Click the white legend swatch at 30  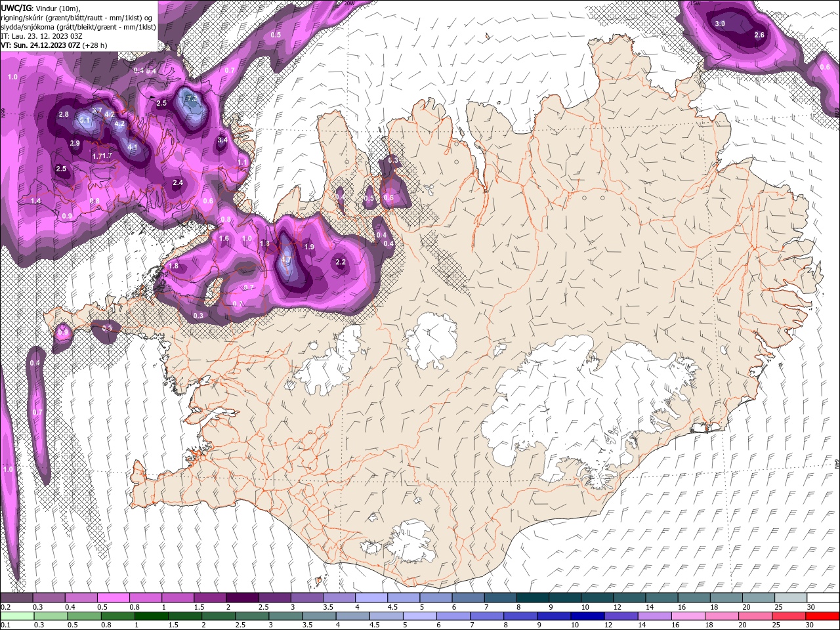pyautogui.click(x=823, y=598)
